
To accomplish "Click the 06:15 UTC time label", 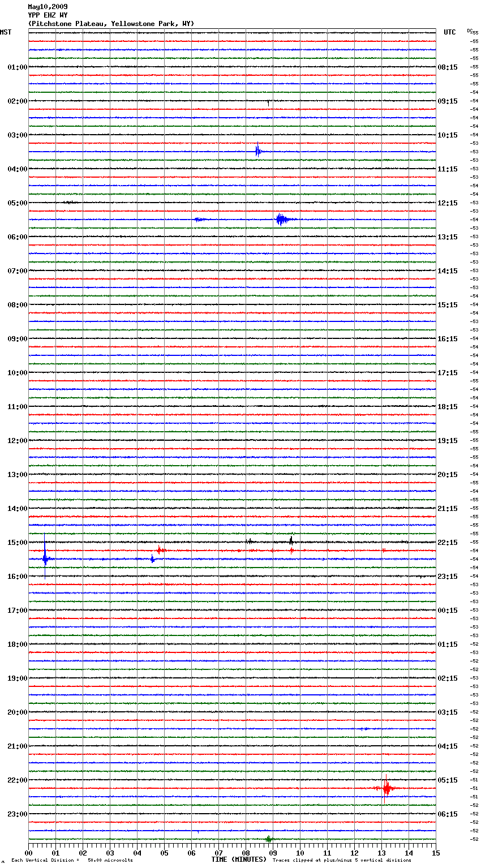I will click(x=448, y=814).
